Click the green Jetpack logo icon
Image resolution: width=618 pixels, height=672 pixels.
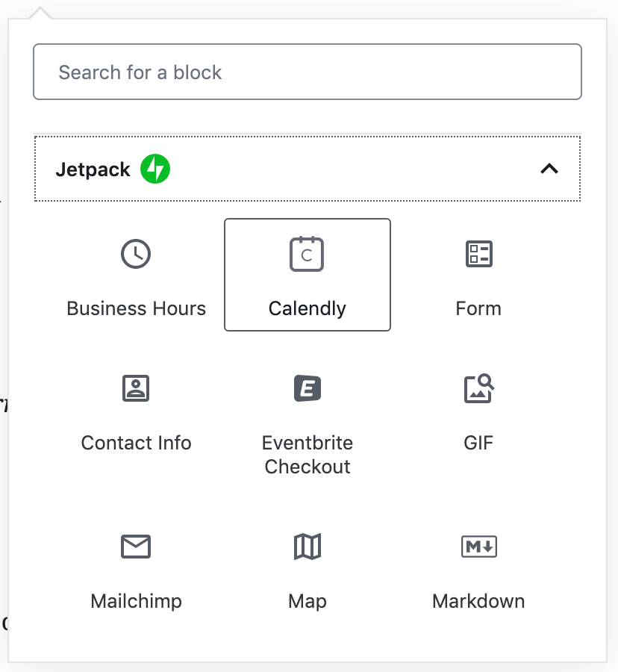[x=156, y=169]
